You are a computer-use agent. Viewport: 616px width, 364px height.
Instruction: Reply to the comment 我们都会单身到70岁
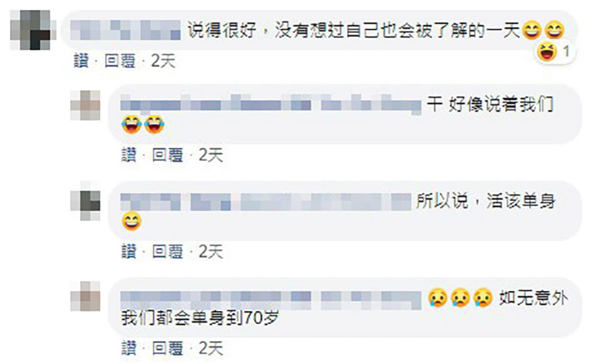click(x=167, y=349)
